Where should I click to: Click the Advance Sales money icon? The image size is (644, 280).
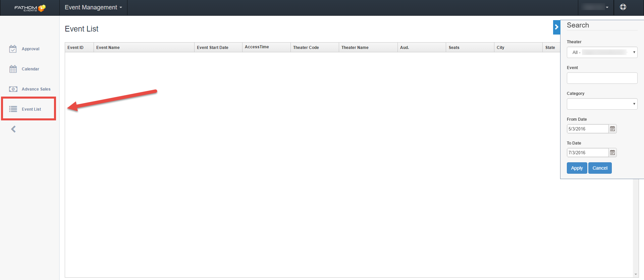click(13, 89)
